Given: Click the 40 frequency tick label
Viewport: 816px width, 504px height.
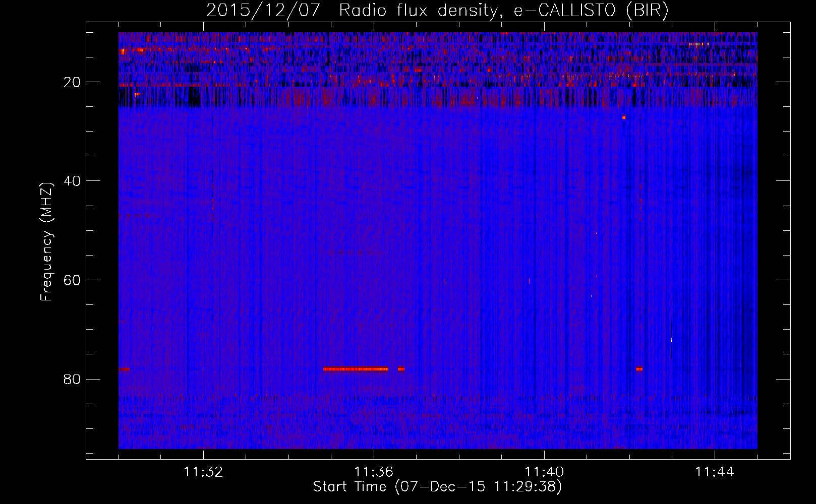Looking at the screenshot, I should click(73, 181).
